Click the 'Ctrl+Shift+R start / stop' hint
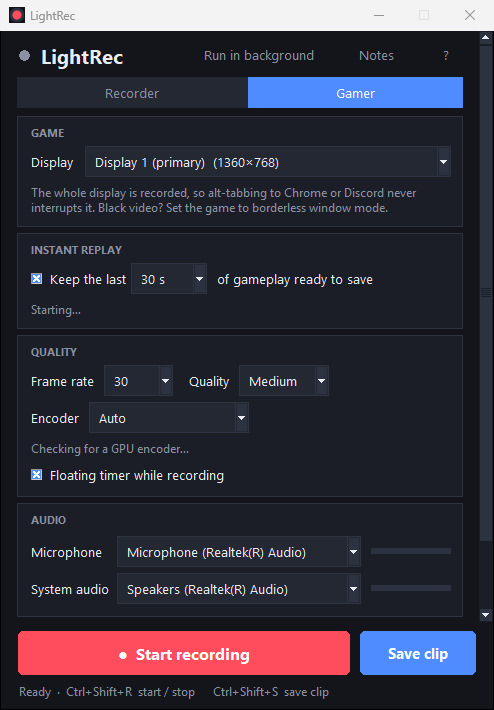The width and height of the screenshot is (494, 710). 130,692
